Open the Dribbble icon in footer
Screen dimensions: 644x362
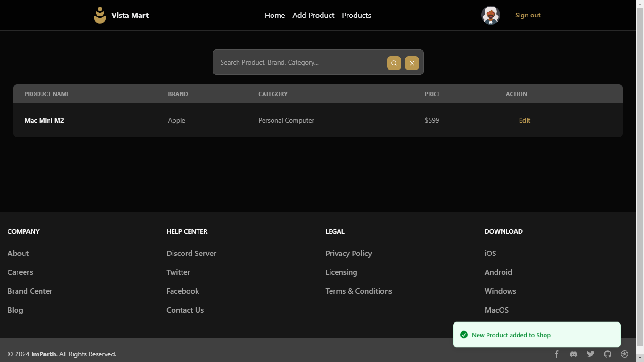[x=625, y=354]
